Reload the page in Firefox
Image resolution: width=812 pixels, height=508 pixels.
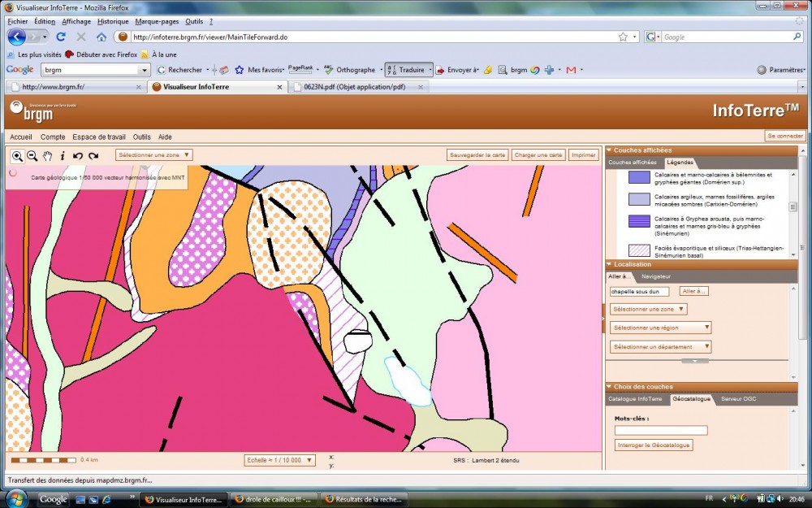62,37
